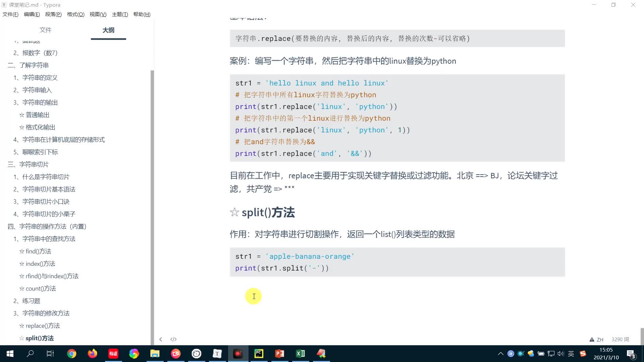The width and height of the screenshot is (644, 362).
Task: Click the purple pause tray icon
Action: pos(511,354)
